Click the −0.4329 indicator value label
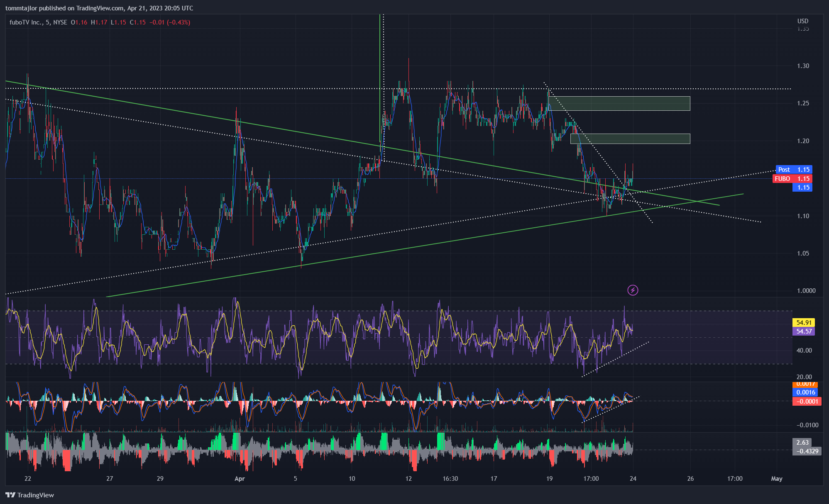Viewport: 829px width, 504px height. coord(807,451)
